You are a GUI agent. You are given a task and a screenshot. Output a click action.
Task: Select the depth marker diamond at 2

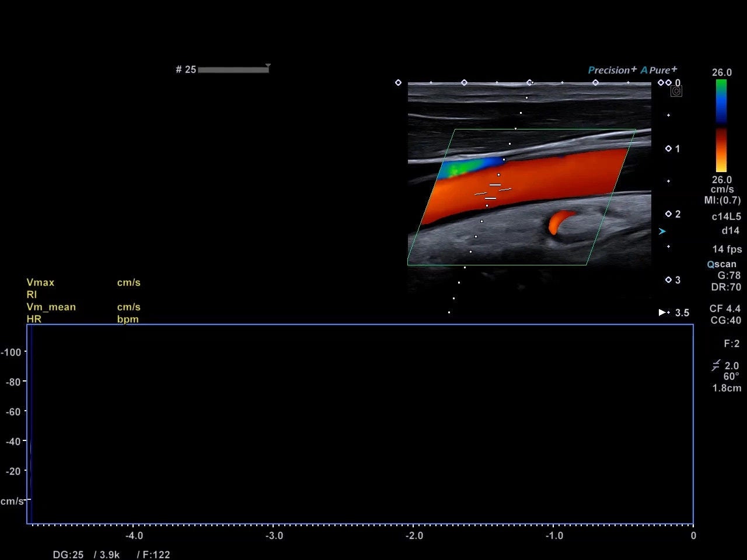pyautogui.click(x=668, y=214)
